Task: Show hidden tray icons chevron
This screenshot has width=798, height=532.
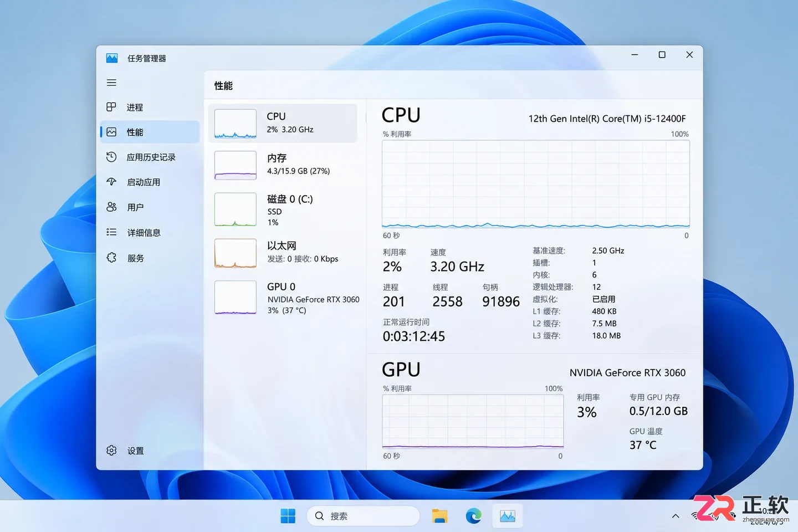Action: (676, 516)
